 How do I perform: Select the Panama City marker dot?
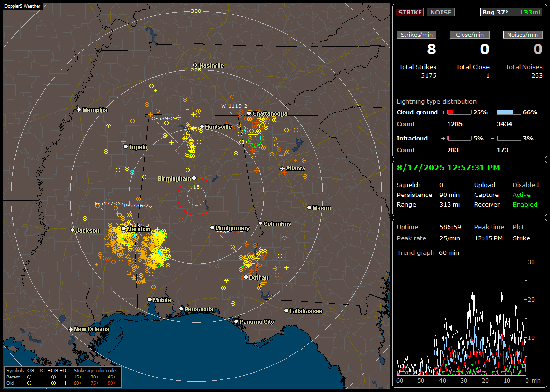coord(236,321)
